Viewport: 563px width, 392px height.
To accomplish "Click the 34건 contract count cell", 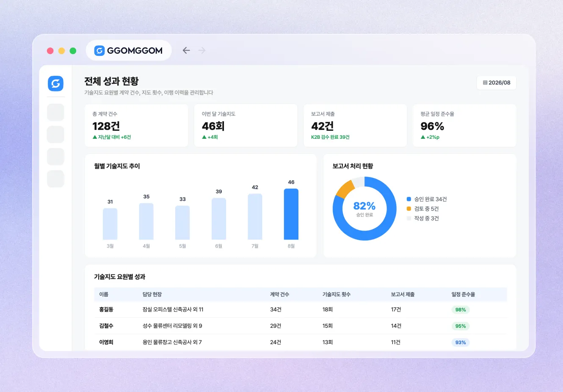I will (x=276, y=309).
